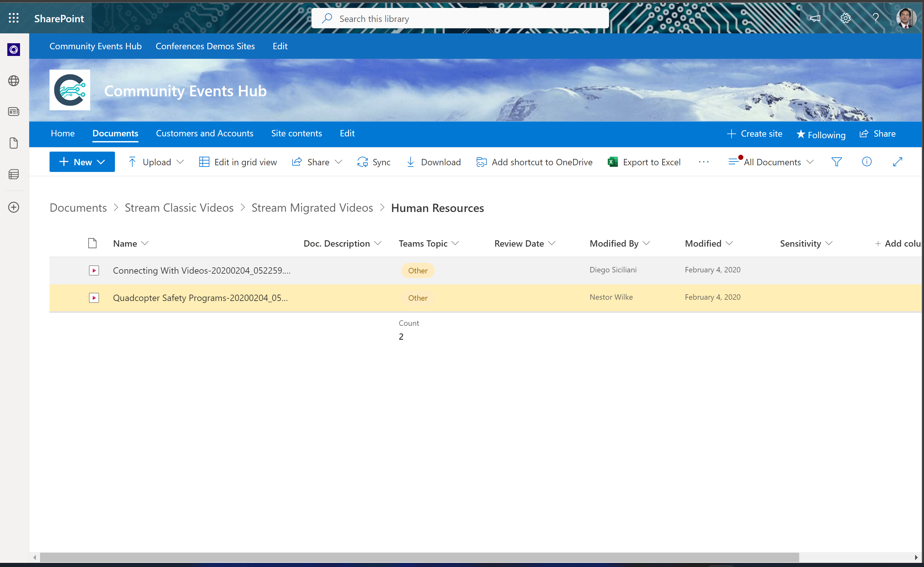Viewport: 924px width, 567px height.
Task: Expand view to full screen icon
Action: tap(898, 162)
